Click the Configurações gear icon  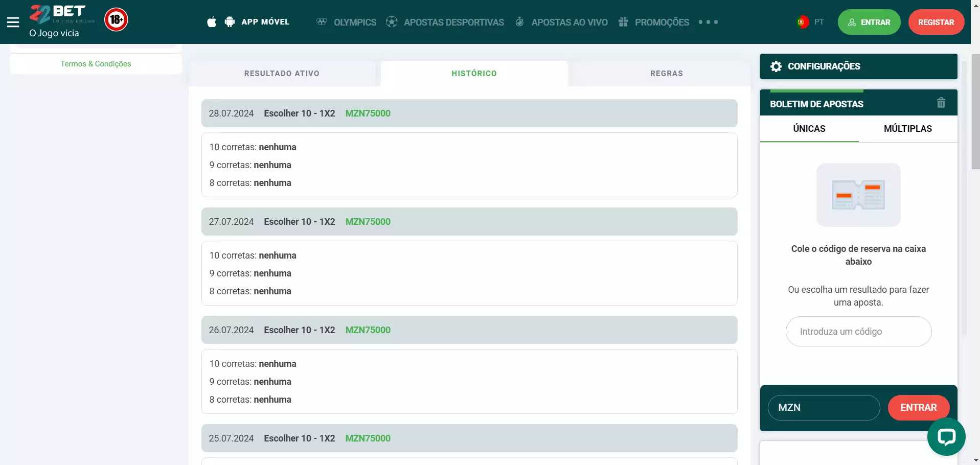776,66
